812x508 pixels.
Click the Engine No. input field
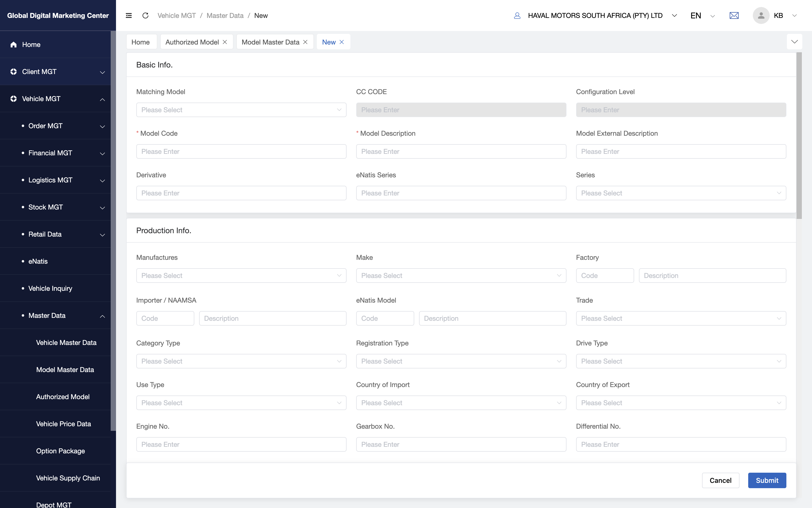click(x=241, y=445)
